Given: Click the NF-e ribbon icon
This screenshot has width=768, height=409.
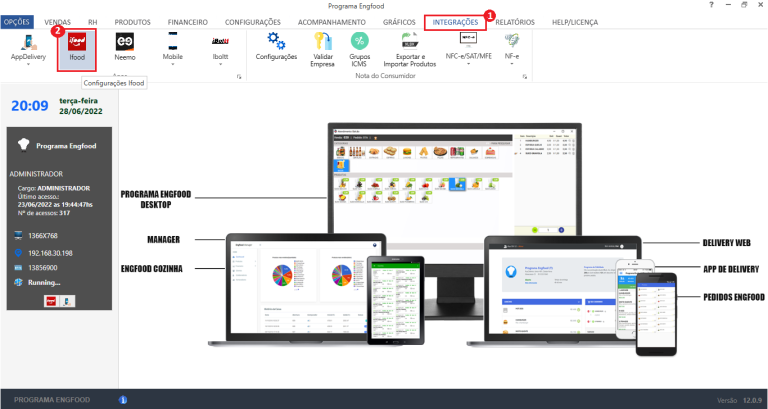Looking at the screenshot, I should (x=512, y=40).
